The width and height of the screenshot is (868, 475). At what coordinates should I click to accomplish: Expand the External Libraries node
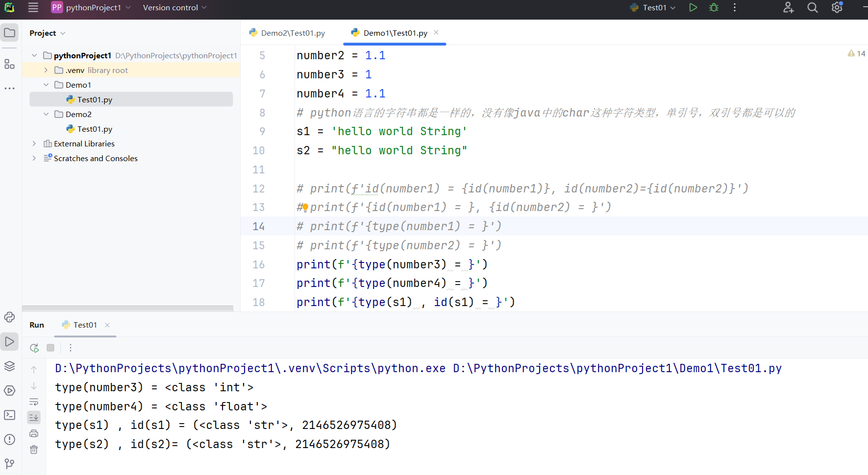33,143
